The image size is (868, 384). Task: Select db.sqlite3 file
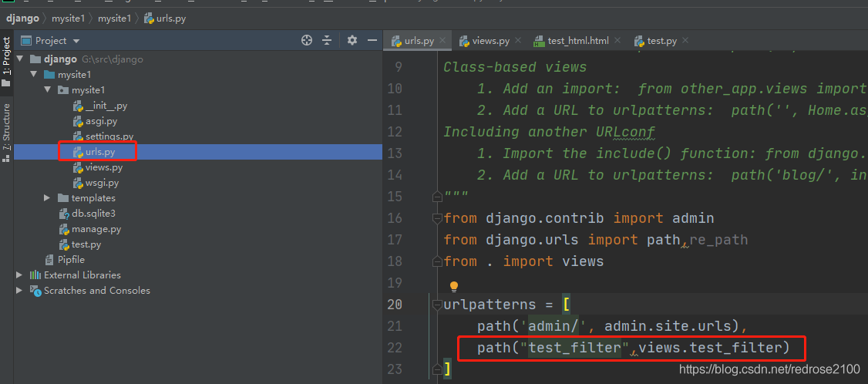[87, 214]
